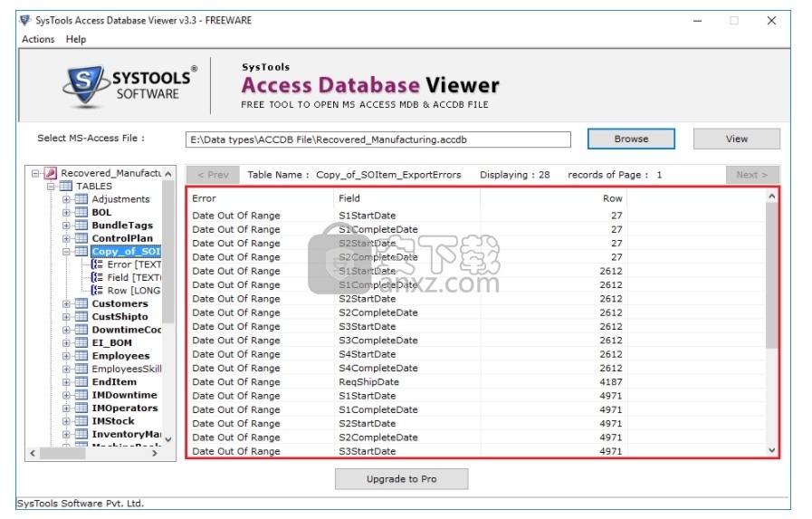Screen dimensions: 812x519
Task: Click the Adjustments table icon
Action: pyautogui.click(x=81, y=199)
